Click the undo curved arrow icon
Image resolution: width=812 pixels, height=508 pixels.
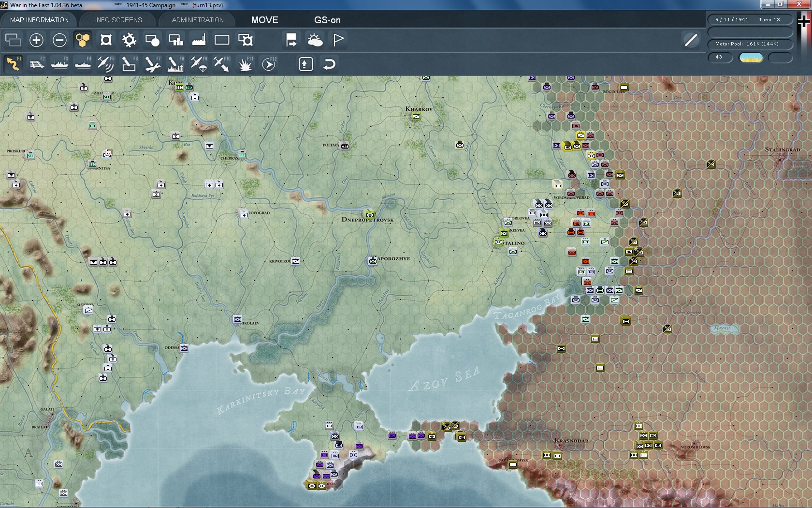coord(329,64)
